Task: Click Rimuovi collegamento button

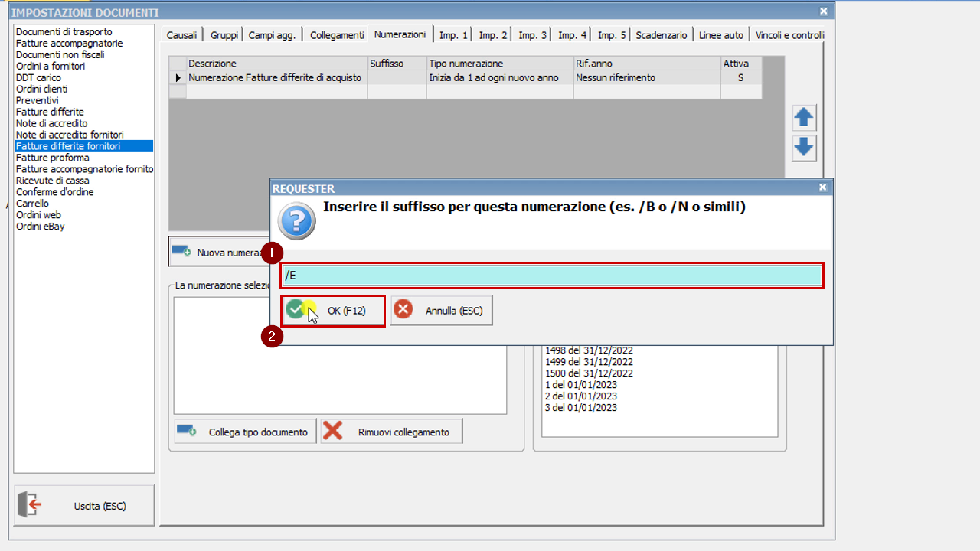Action: coord(391,432)
